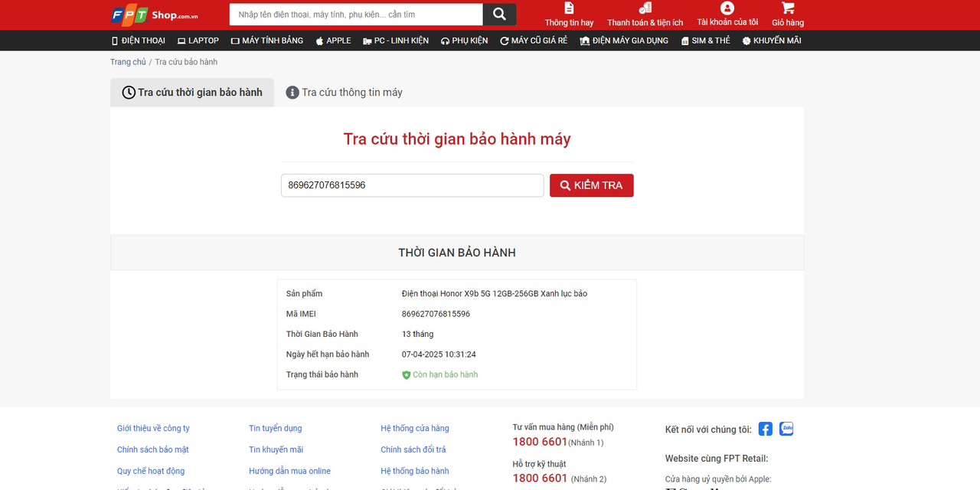The image size is (980, 490).
Task: Open Thông tin hay news icon
Action: point(569,8)
